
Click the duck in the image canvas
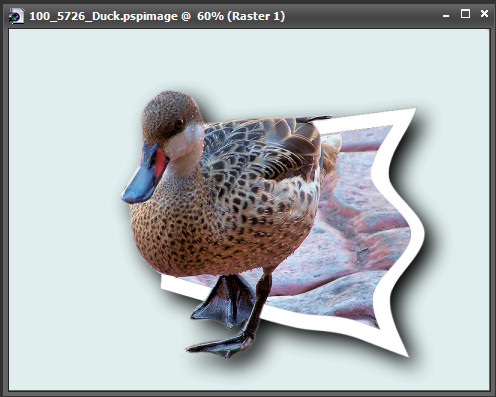pyautogui.click(x=230, y=223)
